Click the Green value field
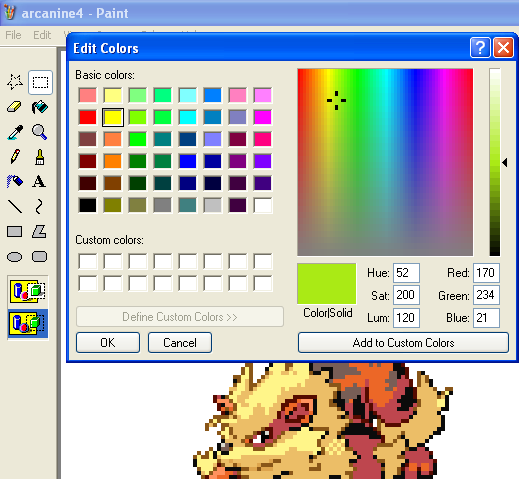Image resolution: width=519 pixels, height=479 pixels. tap(486, 295)
